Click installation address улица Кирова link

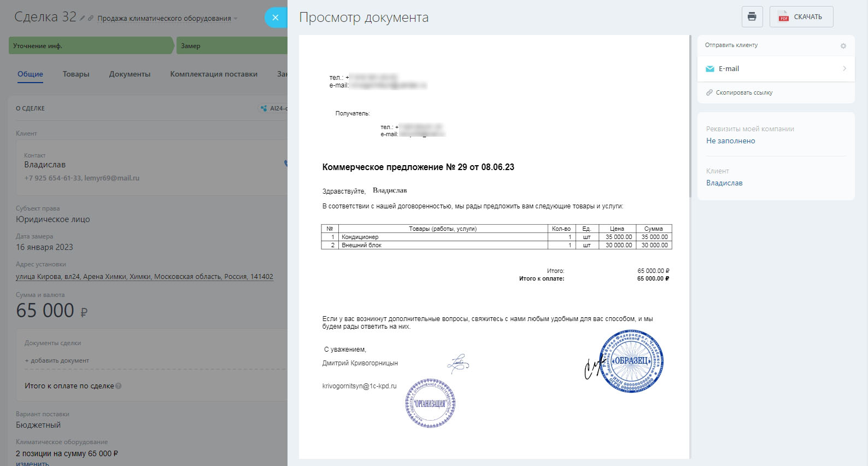click(144, 277)
